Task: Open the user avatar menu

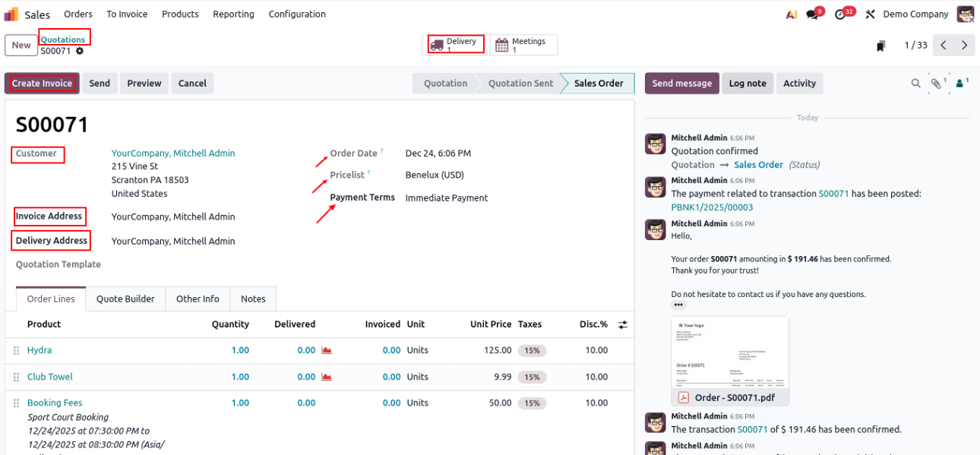Action: pyautogui.click(x=965, y=14)
